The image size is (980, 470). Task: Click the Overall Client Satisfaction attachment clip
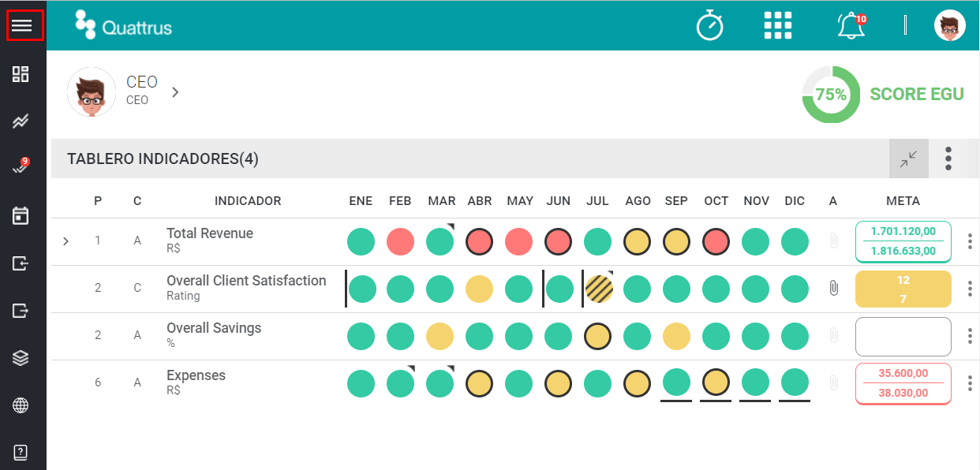point(833,289)
